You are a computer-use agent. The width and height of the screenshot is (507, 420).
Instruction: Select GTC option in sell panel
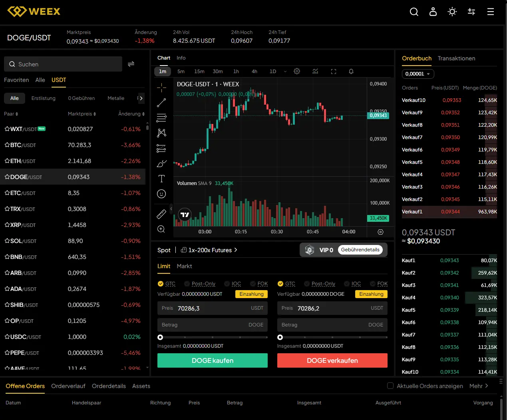pyautogui.click(x=286, y=284)
